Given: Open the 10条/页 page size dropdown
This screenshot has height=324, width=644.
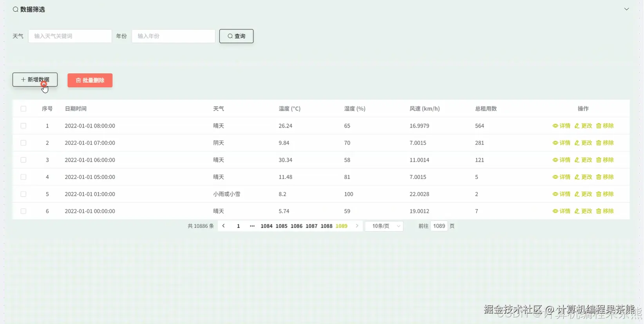Looking at the screenshot, I should (384, 226).
